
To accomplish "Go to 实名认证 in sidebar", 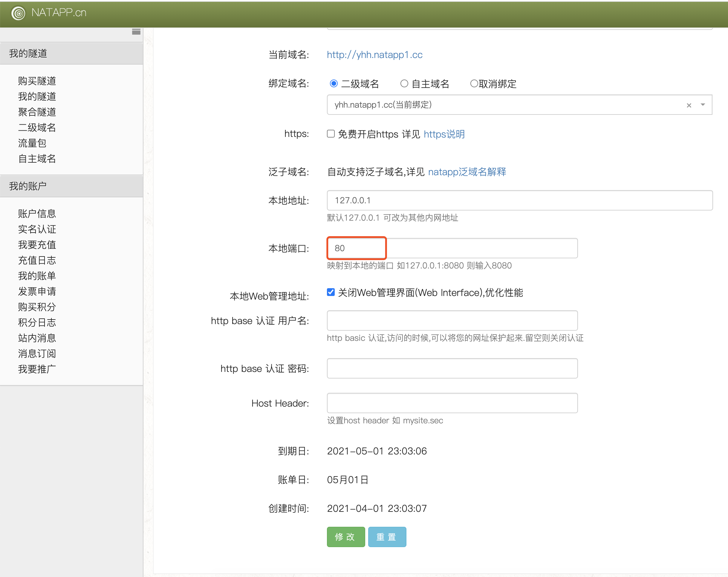I will click(37, 229).
